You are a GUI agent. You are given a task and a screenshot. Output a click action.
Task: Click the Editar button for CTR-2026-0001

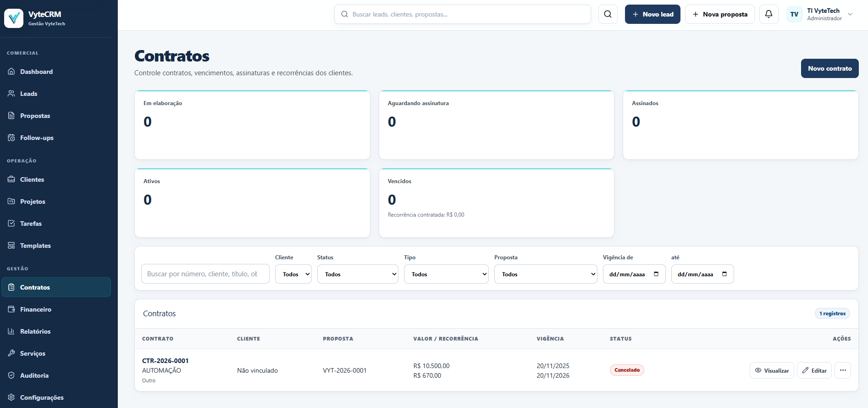click(x=814, y=370)
